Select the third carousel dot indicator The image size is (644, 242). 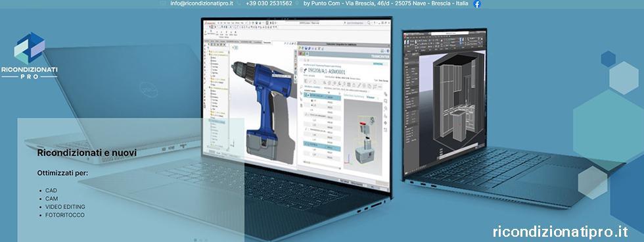click(x=206, y=239)
